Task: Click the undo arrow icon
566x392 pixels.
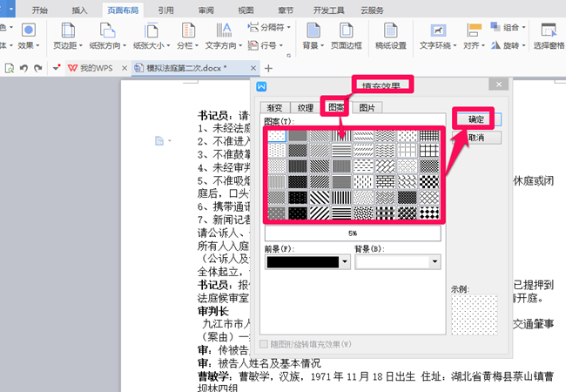Action: pyautogui.click(x=24, y=68)
